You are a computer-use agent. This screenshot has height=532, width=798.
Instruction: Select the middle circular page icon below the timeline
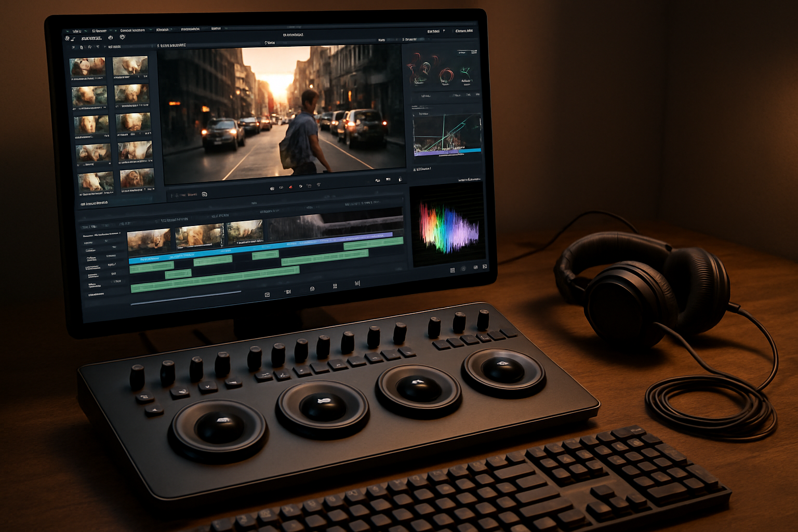click(312, 289)
